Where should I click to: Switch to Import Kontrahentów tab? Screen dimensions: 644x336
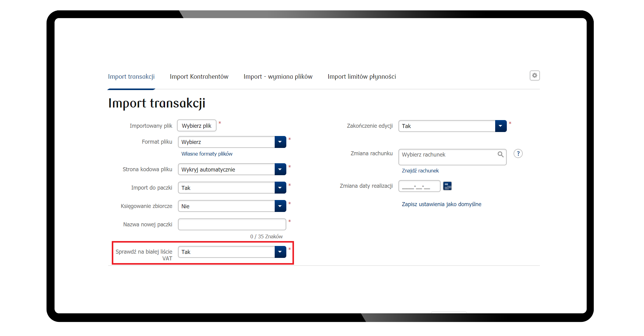coord(199,77)
